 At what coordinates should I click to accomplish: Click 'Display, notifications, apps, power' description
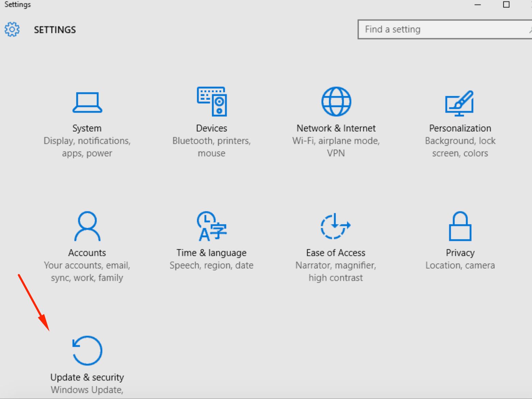pyautogui.click(x=87, y=147)
